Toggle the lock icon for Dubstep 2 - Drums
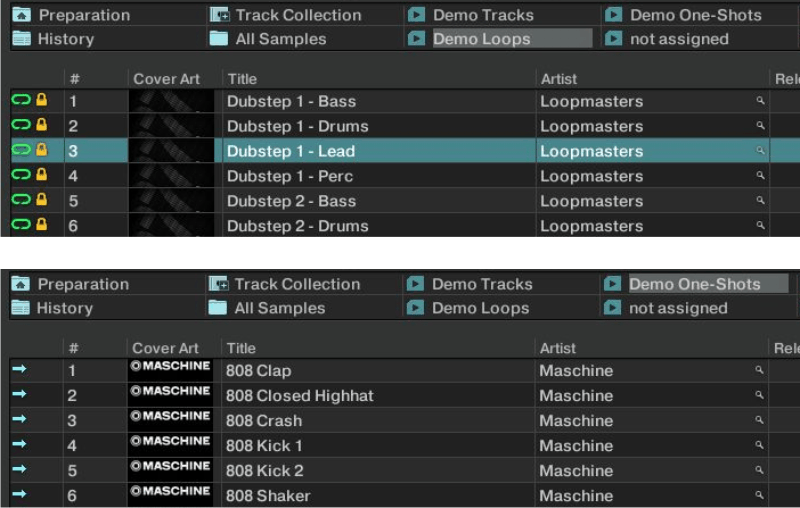Screen dimensions: 800x508 (42, 226)
